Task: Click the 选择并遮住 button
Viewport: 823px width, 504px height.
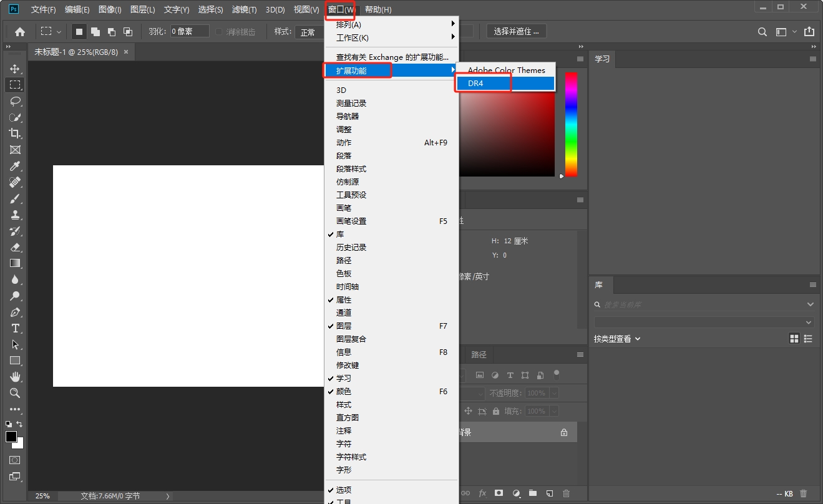Action: (516, 31)
